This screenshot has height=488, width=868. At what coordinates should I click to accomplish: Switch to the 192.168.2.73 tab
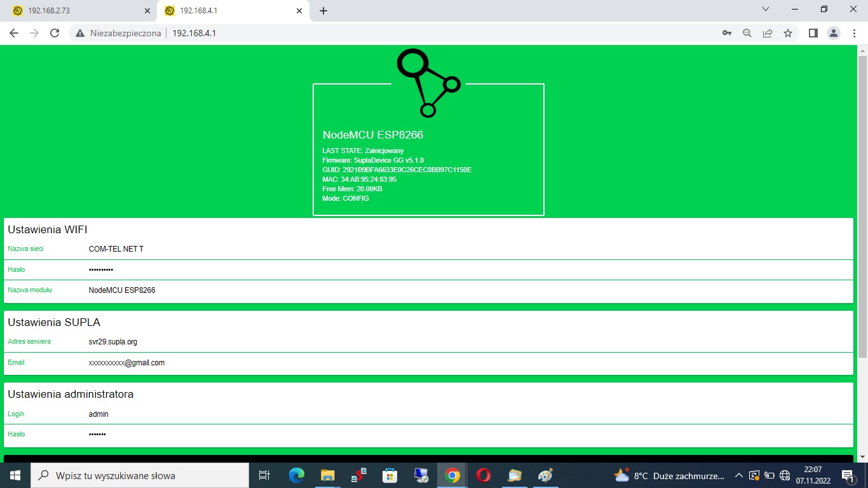(x=81, y=11)
